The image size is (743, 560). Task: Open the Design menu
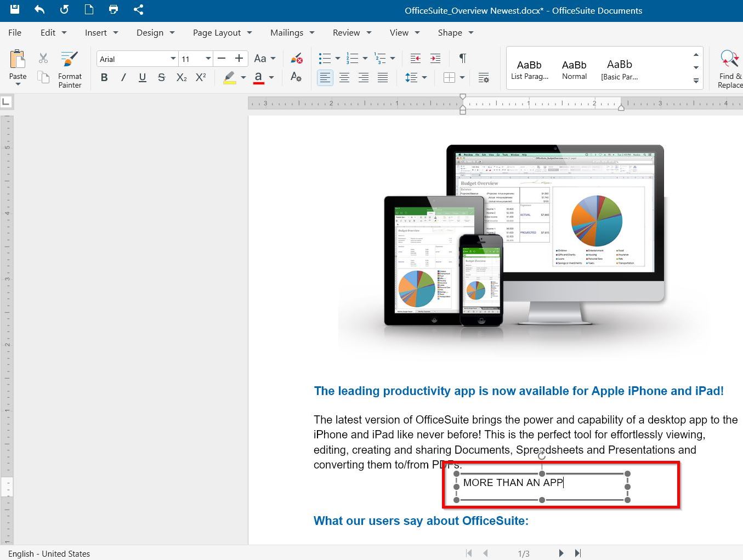(x=155, y=32)
